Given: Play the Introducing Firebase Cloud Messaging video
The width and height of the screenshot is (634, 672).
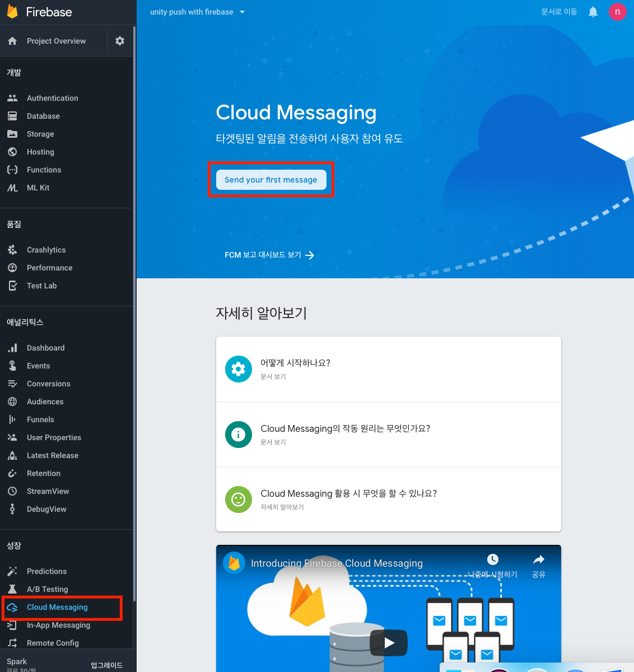Looking at the screenshot, I should [x=389, y=643].
